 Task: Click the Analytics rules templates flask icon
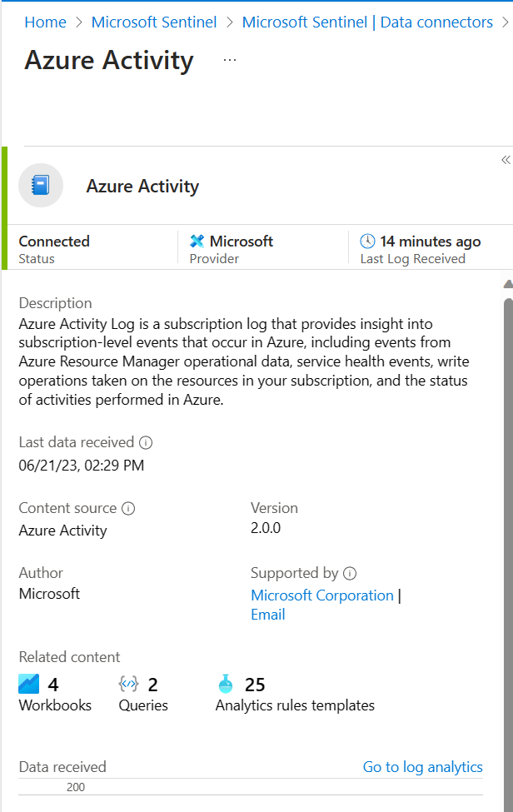coord(225,683)
